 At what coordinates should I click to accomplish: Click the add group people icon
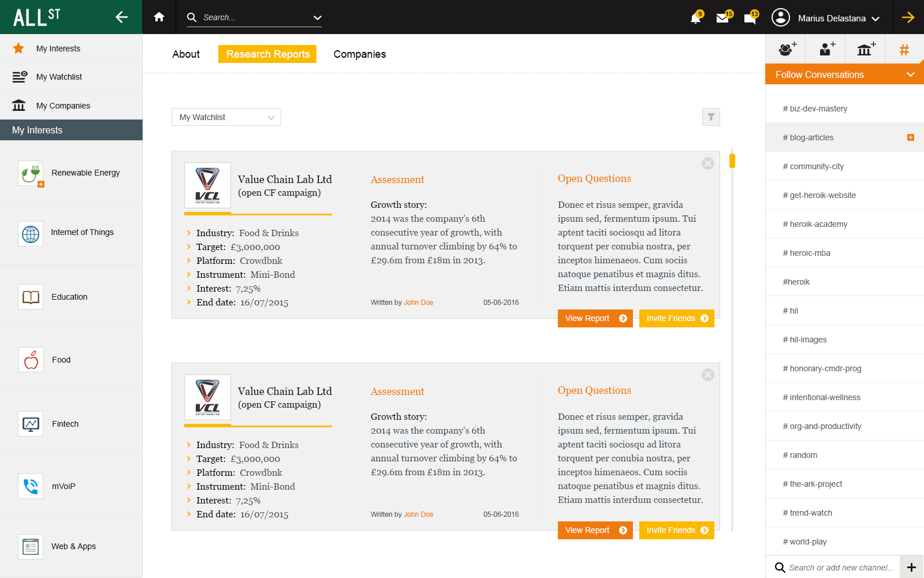[x=785, y=50]
